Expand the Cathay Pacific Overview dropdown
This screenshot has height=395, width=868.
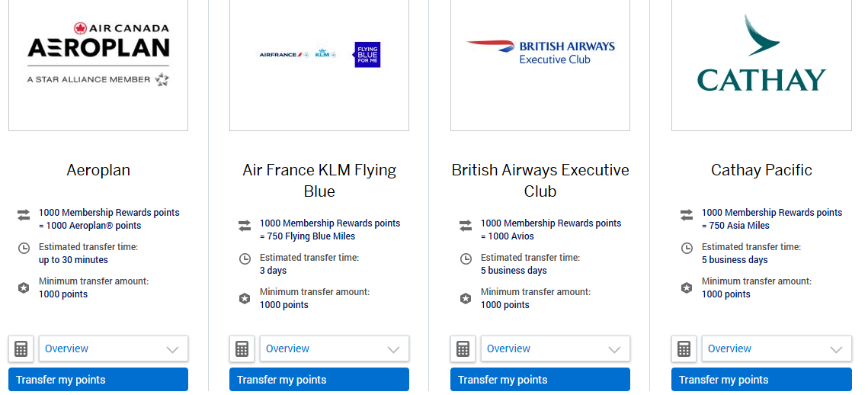[776, 349]
